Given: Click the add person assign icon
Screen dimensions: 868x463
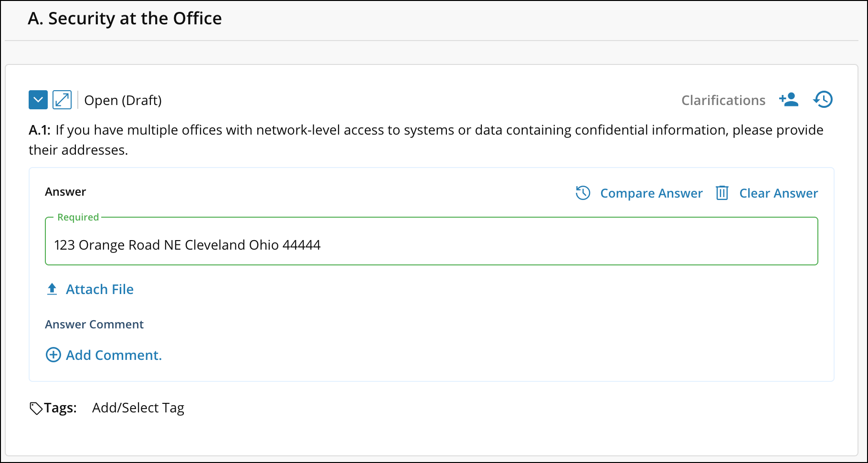Looking at the screenshot, I should point(789,100).
